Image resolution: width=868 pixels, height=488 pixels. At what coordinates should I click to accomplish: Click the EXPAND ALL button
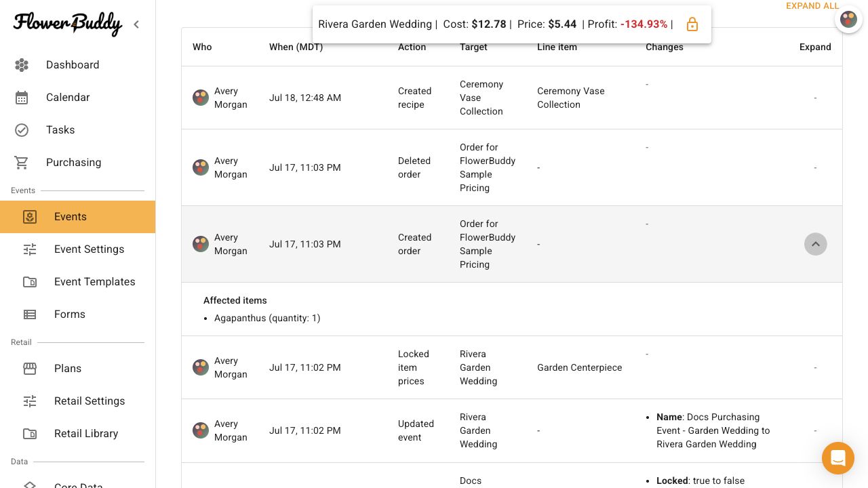[812, 6]
